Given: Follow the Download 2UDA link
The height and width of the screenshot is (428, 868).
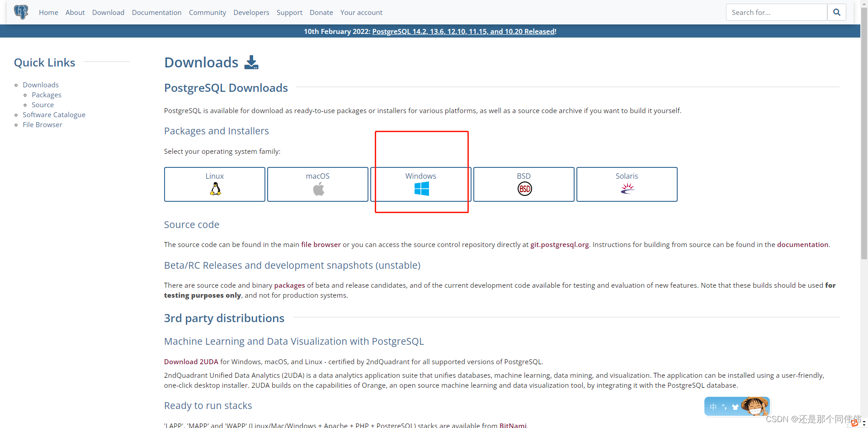Looking at the screenshot, I should tap(191, 361).
